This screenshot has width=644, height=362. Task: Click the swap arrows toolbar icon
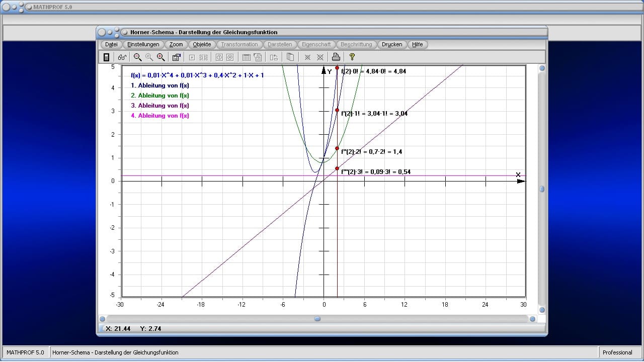pyautogui.click(x=274, y=57)
